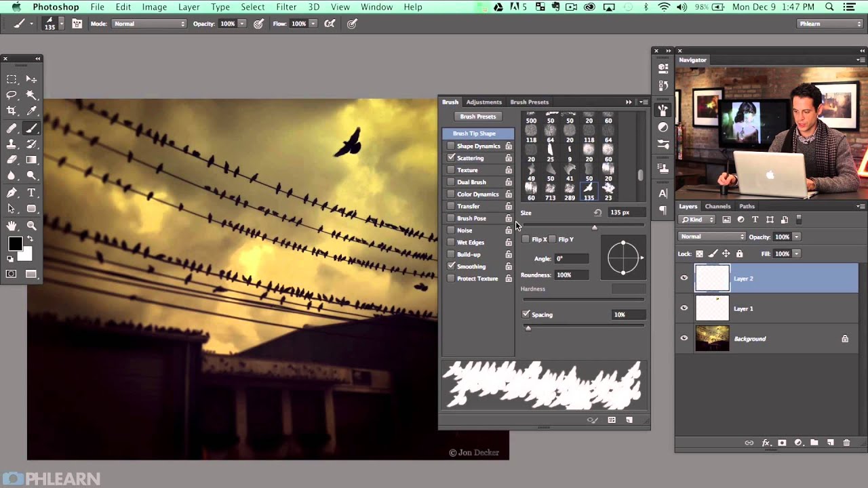Select the Rounded Rectangle shape tool
This screenshot has width=868, height=488.
(31, 209)
